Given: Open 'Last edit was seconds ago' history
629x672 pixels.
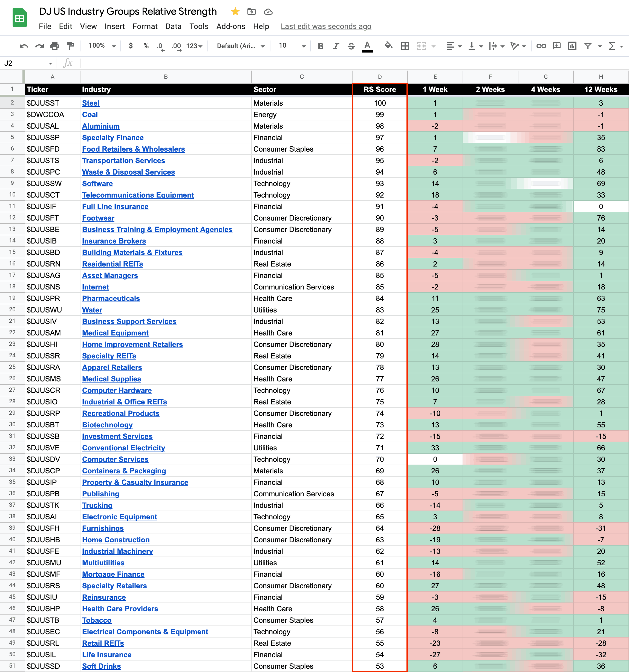Looking at the screenshot, I should [326, 26].
